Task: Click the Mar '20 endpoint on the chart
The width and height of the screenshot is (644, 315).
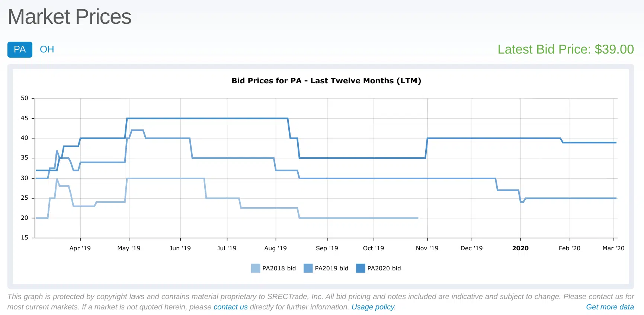Action: 616,142
